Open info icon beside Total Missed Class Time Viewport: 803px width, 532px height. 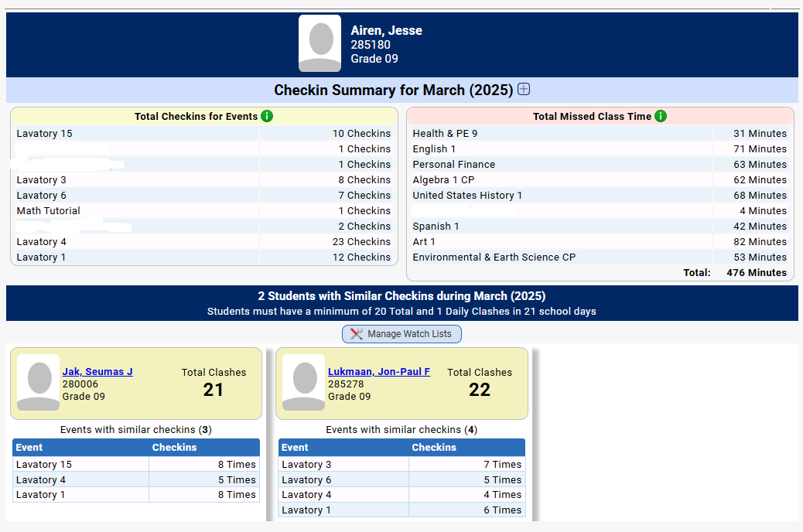click(661, 116)
